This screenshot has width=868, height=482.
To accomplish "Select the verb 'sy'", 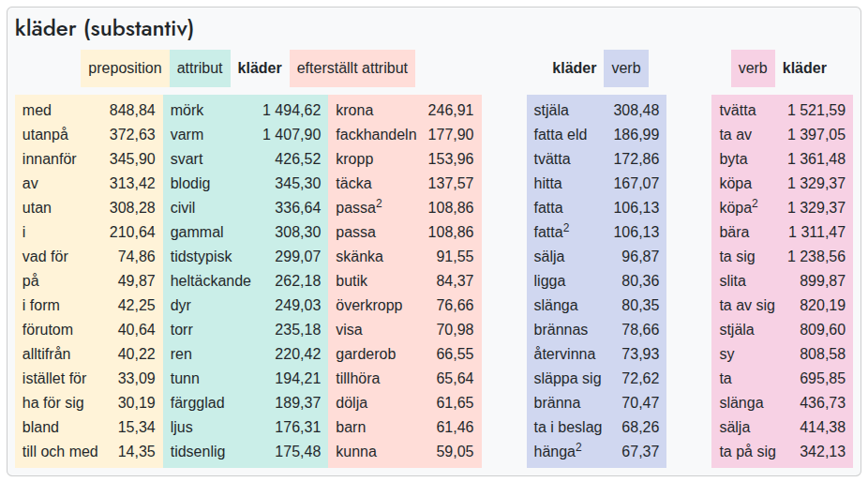I will coord(726,354).
